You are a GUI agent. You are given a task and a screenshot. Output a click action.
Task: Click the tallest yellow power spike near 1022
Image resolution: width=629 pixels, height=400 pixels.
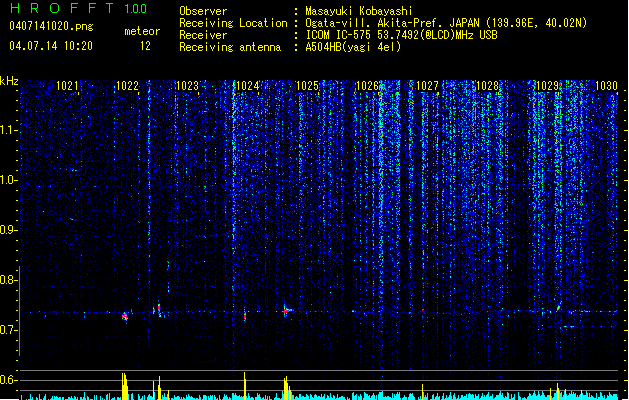(x=125, y=386)
